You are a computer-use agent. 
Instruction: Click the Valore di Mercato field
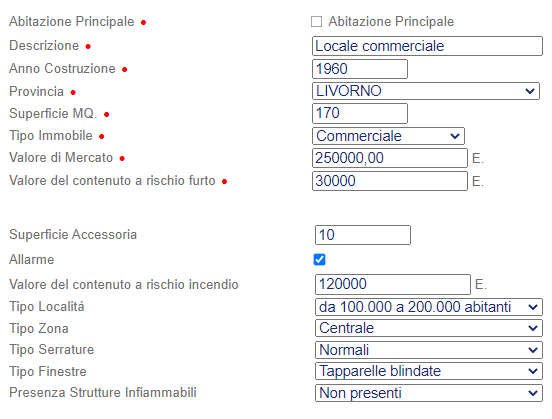[390, 158]
